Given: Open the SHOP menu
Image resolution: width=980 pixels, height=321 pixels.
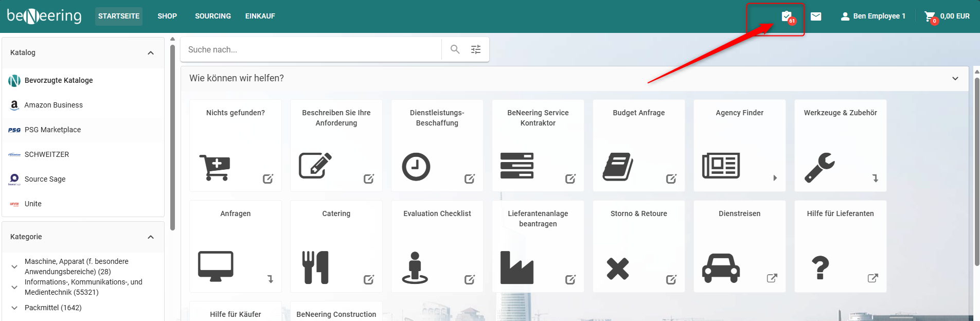Looking at the screenshot, I should pyautogui.click(x=167, y=16).
